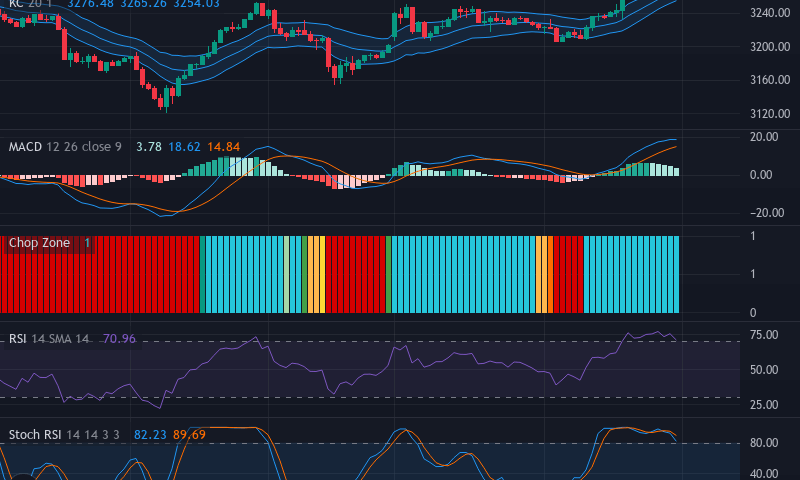This screenshot has width=800, height=480.
Task: Click Stoch RSI axis label 80.00
Action: [764, 443]
